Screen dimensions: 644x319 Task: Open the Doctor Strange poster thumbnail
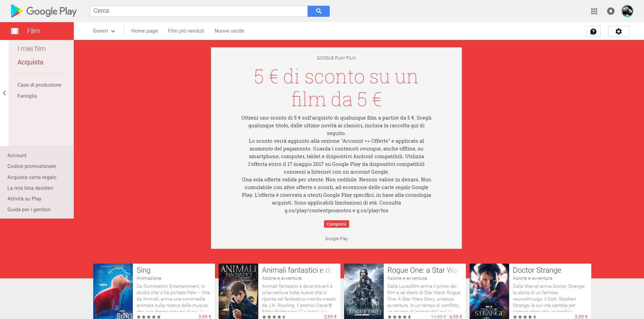[489, 291]
